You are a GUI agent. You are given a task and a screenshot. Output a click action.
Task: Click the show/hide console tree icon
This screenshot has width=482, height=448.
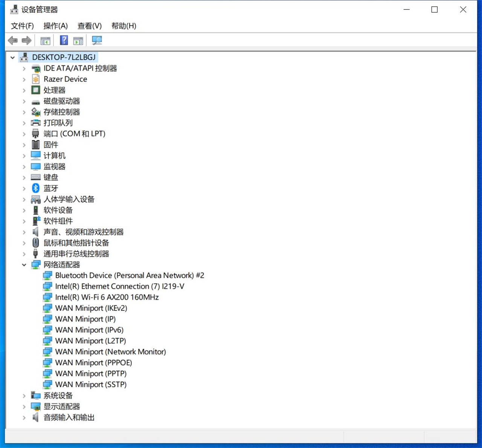coord(45,40)
